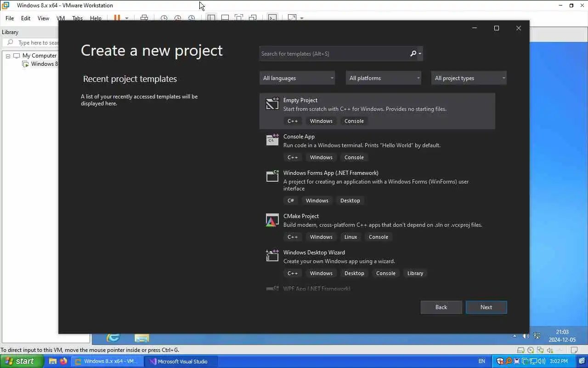588x368 pixels.
Task: Open the All languages dropdown
Action: click(x=297, y=78)
